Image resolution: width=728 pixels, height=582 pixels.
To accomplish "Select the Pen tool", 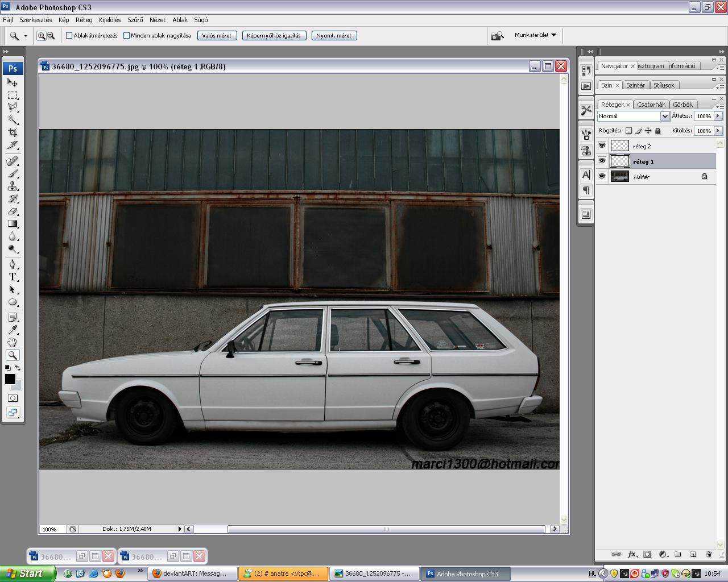I will [13, 265].
